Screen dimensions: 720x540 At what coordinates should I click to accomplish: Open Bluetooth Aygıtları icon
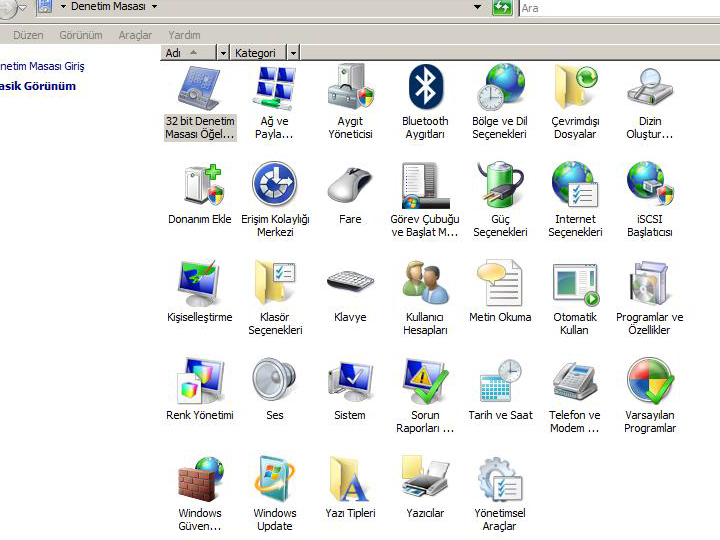point(425,88)
